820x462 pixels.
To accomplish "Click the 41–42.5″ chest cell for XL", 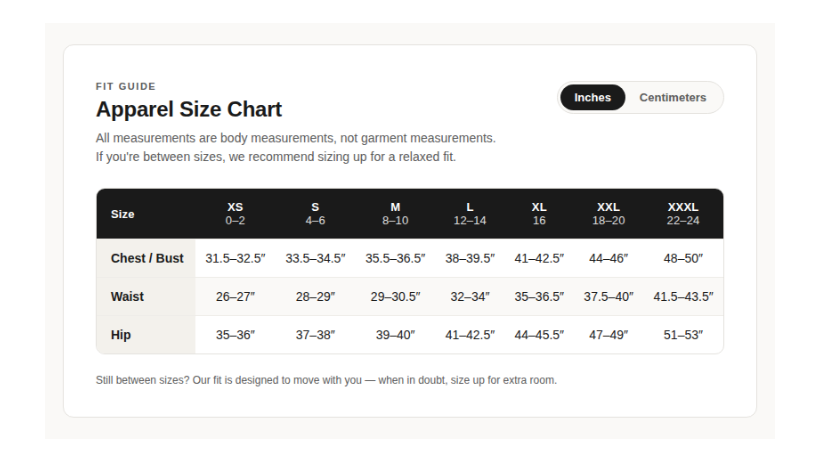I will (x=539, y=258).
